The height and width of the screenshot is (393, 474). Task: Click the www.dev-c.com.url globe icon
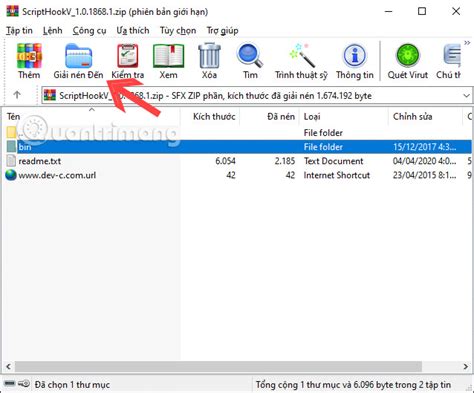11,175
